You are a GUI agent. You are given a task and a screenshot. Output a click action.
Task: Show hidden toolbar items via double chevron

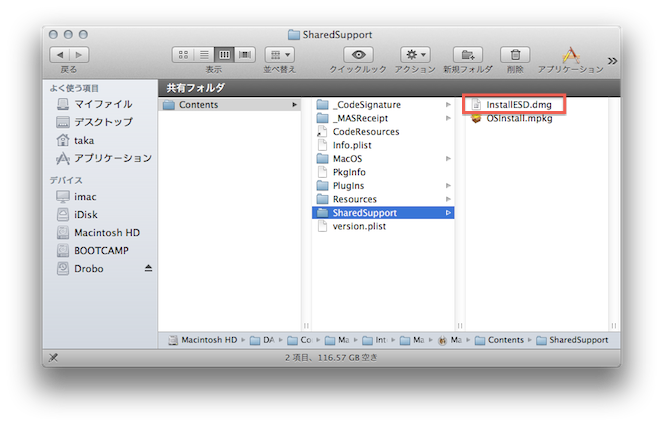pyautogui.click(x=612, y=61)
